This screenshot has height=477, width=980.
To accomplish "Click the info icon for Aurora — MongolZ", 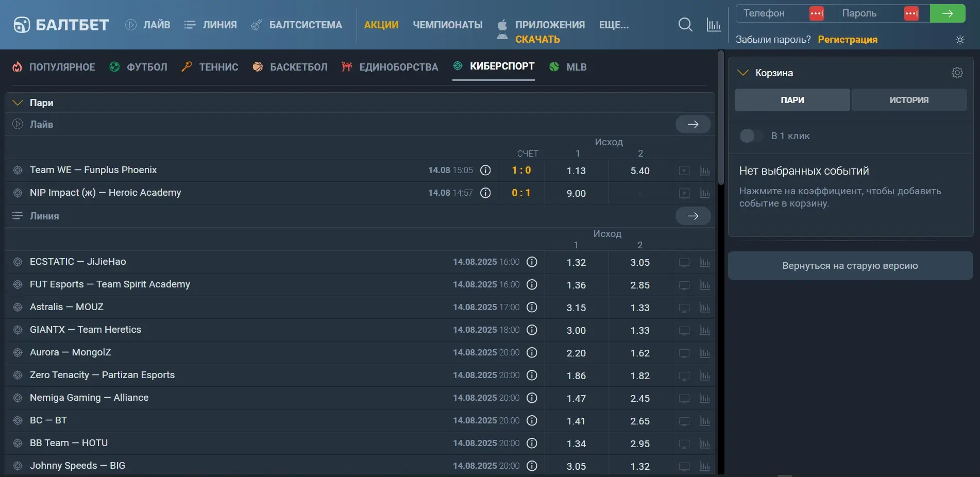I will click(532, 353).
